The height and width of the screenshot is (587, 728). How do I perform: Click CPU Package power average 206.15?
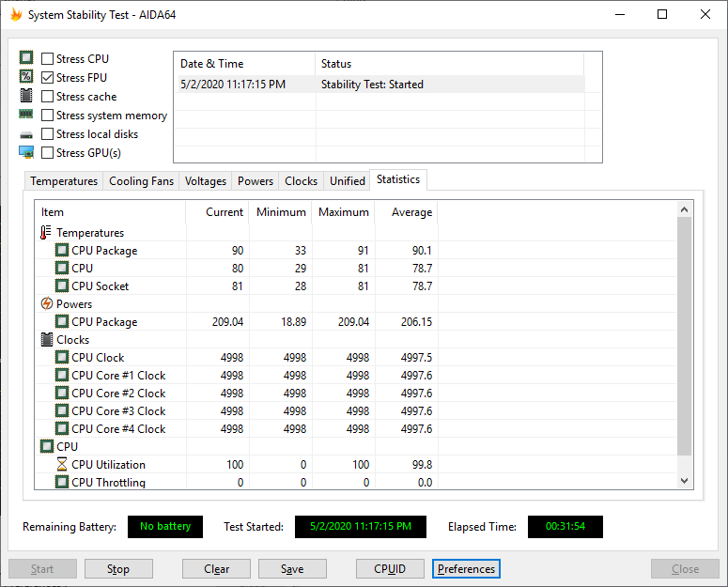pos(416,321)
